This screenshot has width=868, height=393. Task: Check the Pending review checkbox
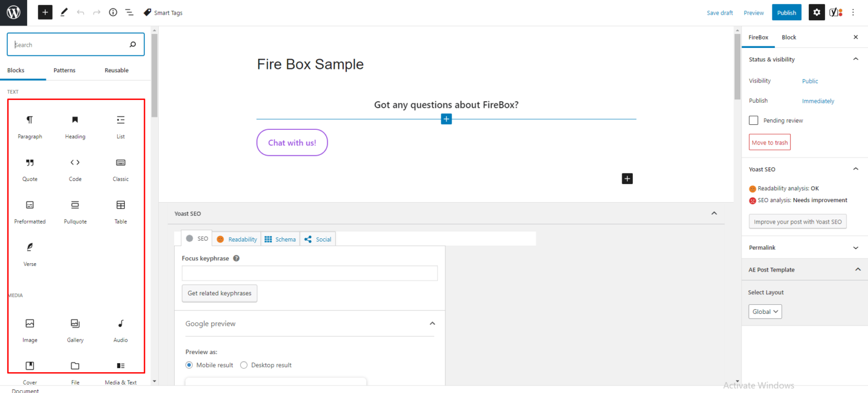point(753,120)
